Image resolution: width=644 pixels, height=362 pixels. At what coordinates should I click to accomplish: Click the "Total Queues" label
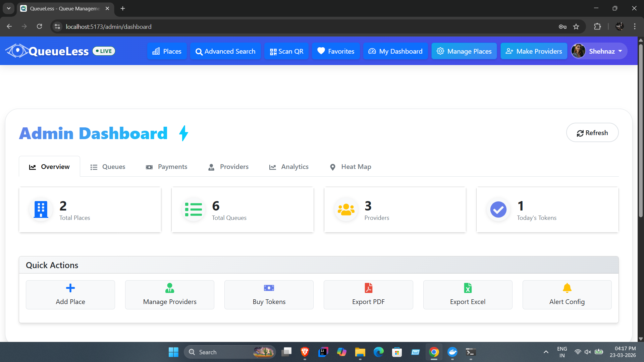tap(229, 218)
